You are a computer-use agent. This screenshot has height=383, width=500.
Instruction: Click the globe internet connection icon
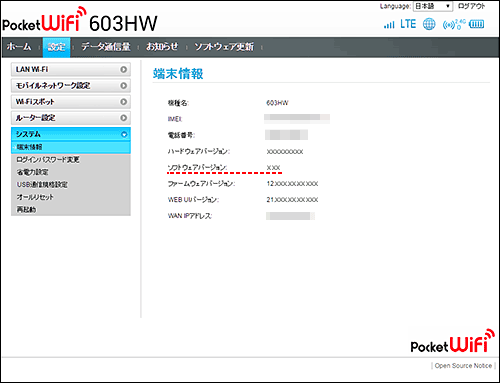(429, 24)
